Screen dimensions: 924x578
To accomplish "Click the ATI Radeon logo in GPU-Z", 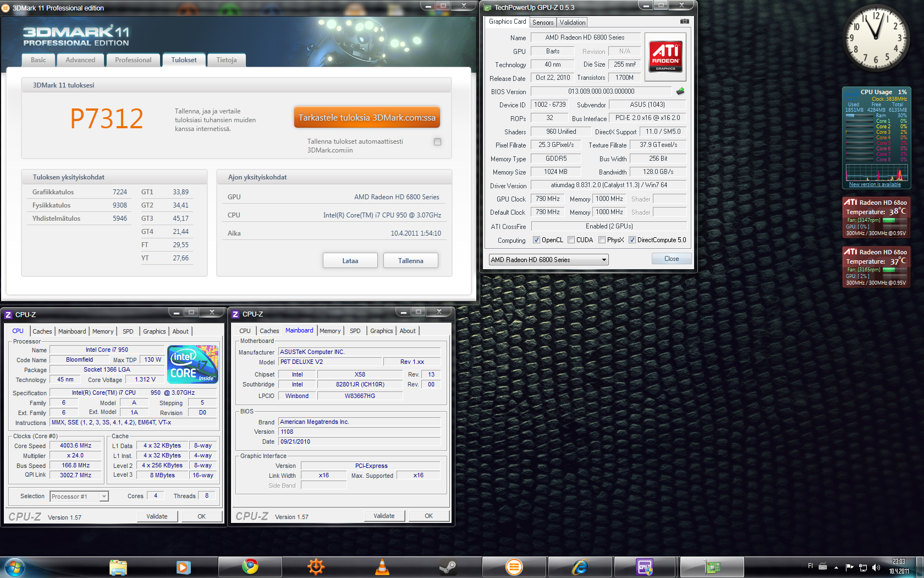I will click(x=665, y=56).
